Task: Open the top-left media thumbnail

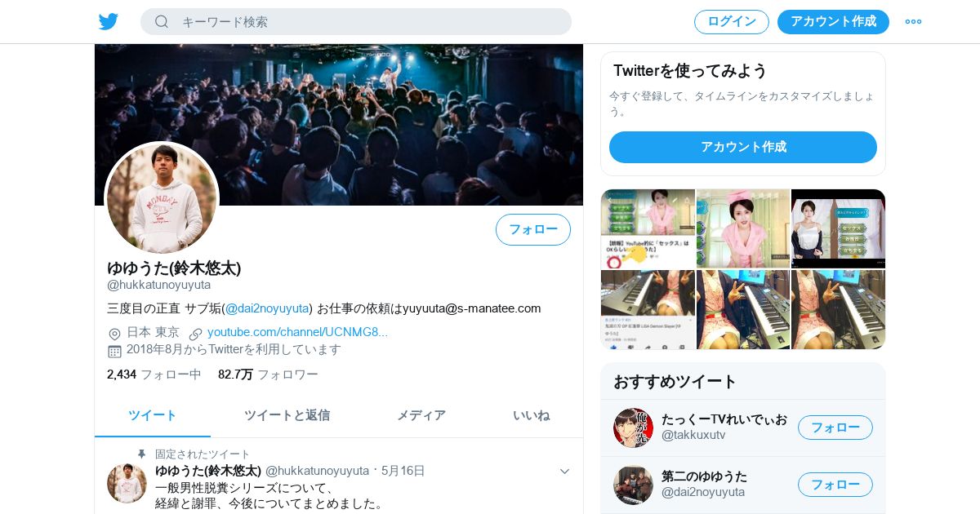Action: [648, 229]
